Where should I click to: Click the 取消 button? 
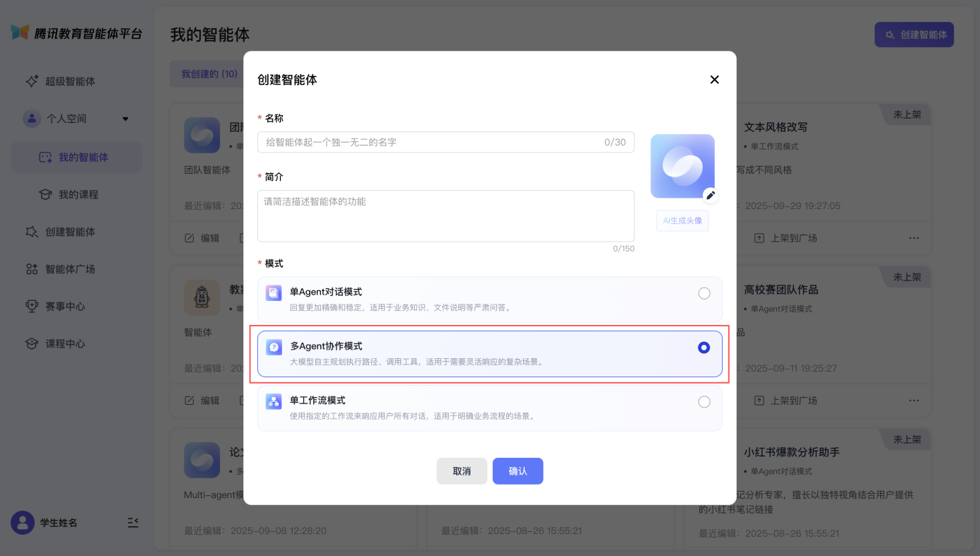(462, 471)
